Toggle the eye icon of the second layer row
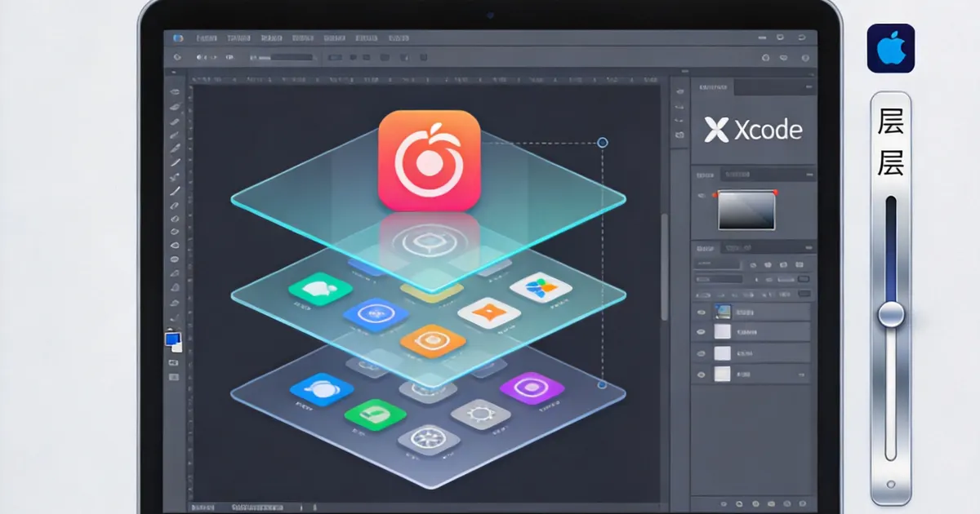Viewport: 980px width, 514px height. coord(701,332)
